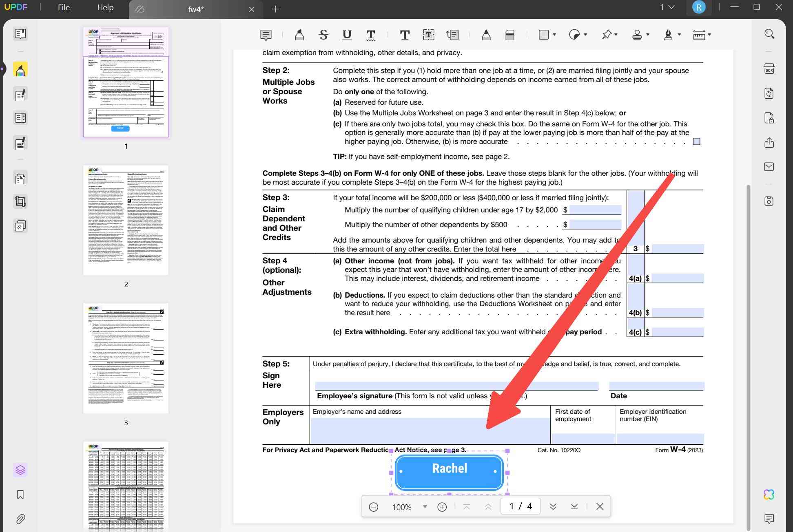Jump to the last page with bottom chevron

[574, 506]
